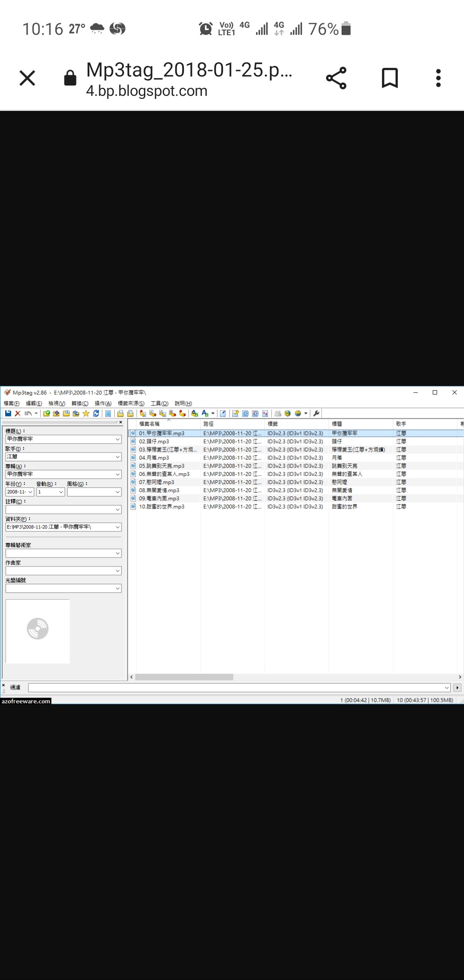Click the blue Refresh arrows icon

(x=96, y=413)
